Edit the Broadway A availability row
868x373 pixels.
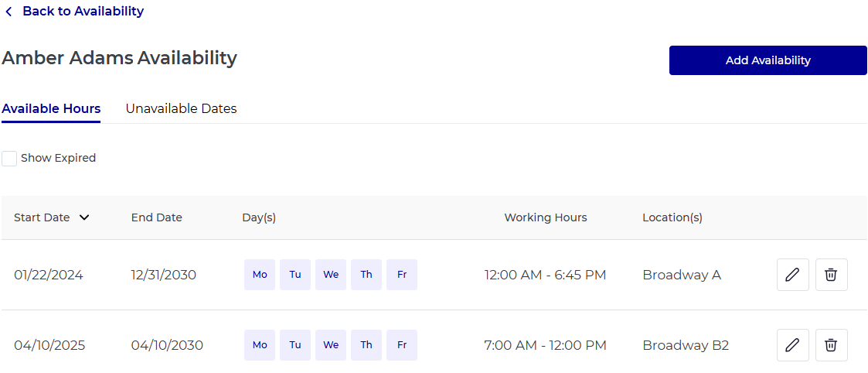[x=793, y=275]
